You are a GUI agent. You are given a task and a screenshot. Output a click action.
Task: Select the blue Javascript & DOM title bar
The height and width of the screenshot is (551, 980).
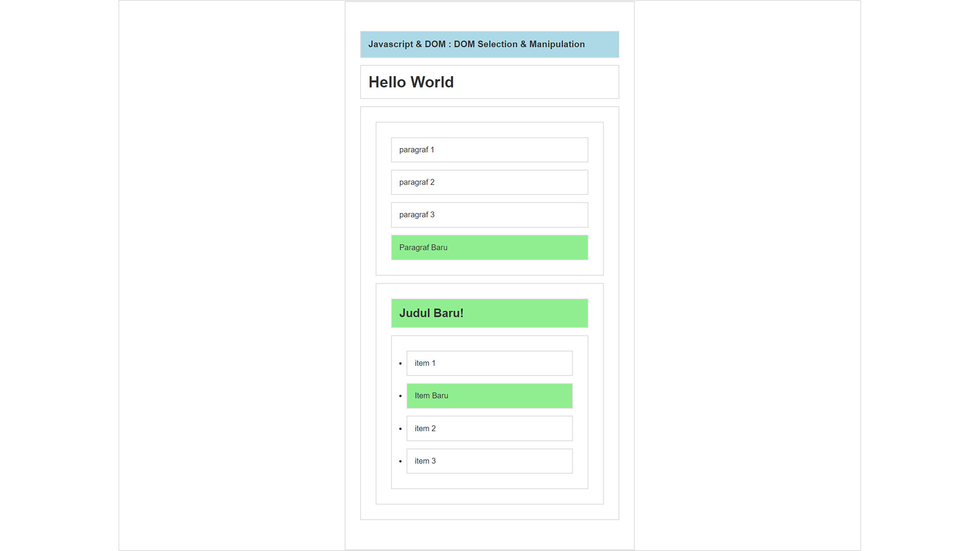point(489,44)
